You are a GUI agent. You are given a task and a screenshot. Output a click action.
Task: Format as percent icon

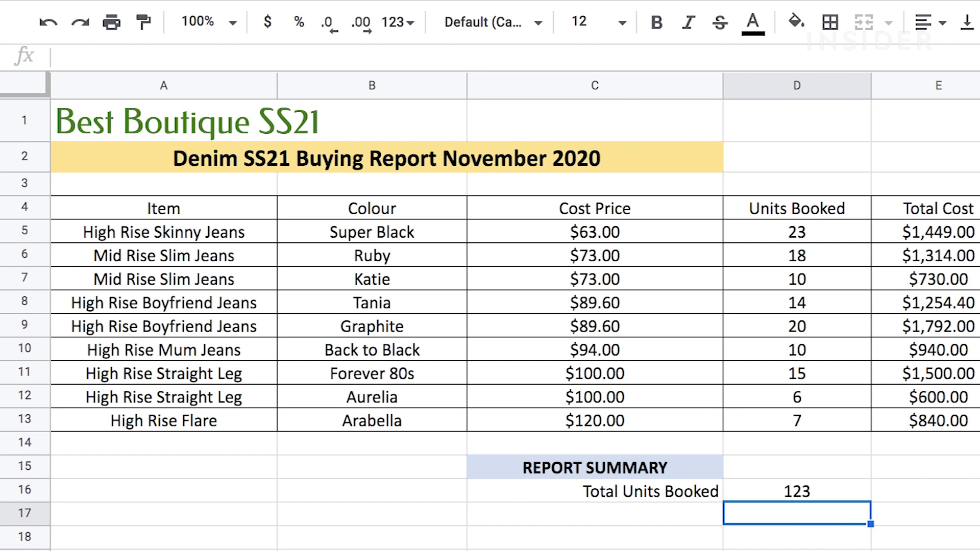point(299,22)
